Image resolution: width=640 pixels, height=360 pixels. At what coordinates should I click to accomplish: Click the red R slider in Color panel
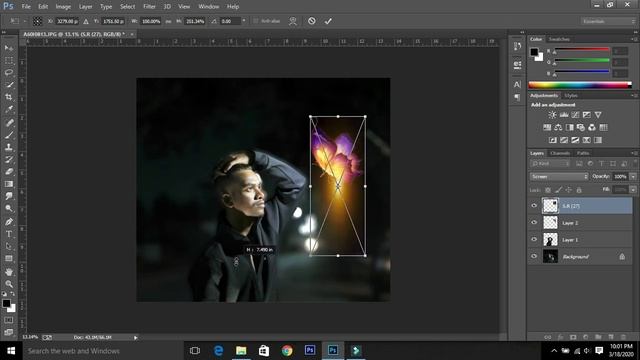(x=582, y=50)
